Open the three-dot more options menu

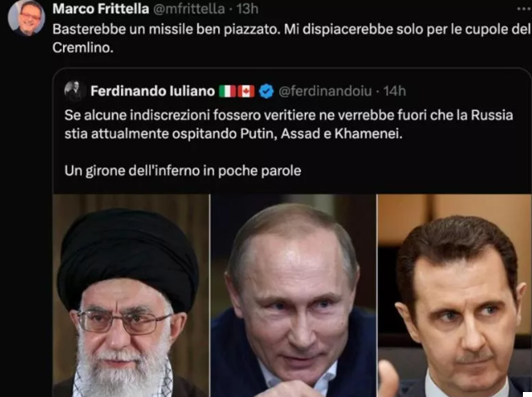pyautogui.click(x=524, y=8)
